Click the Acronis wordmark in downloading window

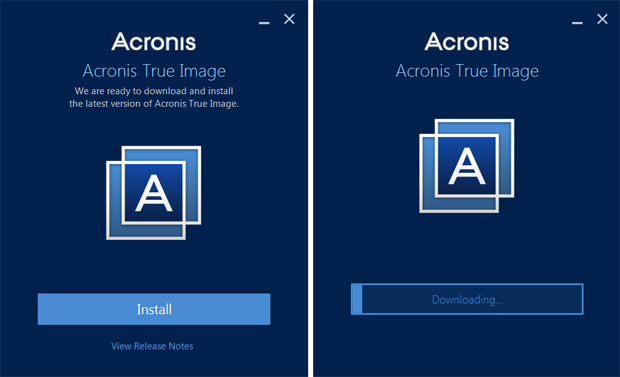pyautogui.click(x=467, y=42)
